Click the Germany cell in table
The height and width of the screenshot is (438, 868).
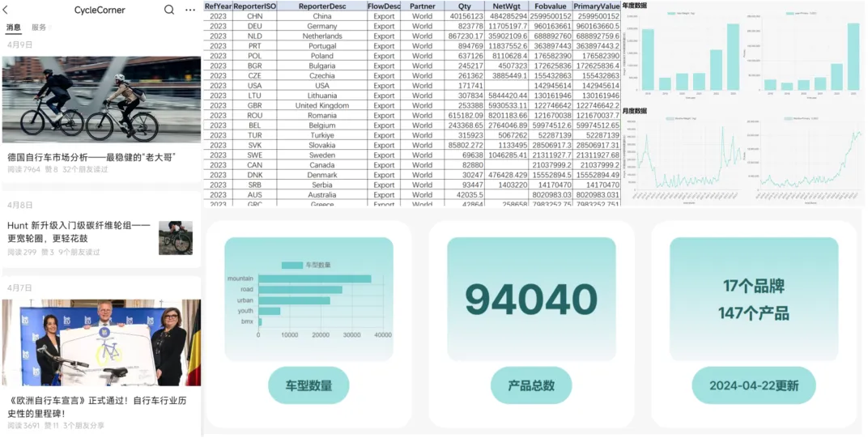coord(322,26)
